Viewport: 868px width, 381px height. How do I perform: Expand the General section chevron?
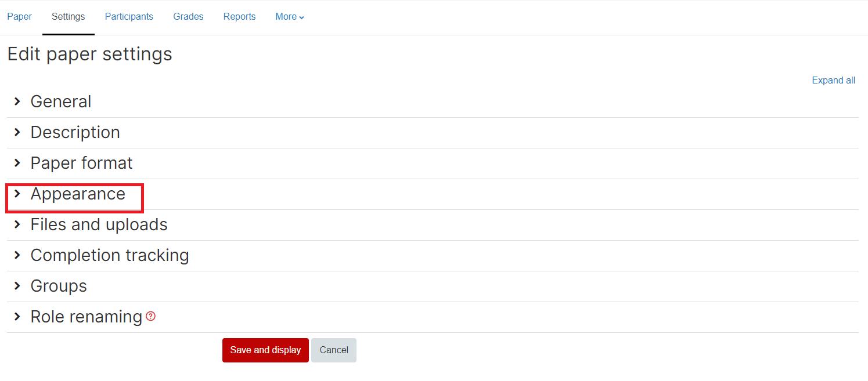pos(17,101)
